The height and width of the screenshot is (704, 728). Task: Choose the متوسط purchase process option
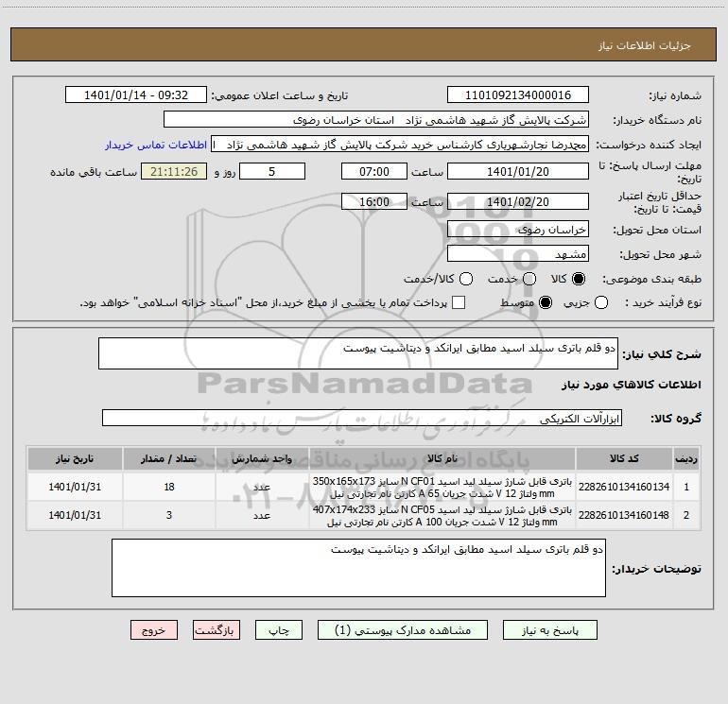click(x=546, y=302)
